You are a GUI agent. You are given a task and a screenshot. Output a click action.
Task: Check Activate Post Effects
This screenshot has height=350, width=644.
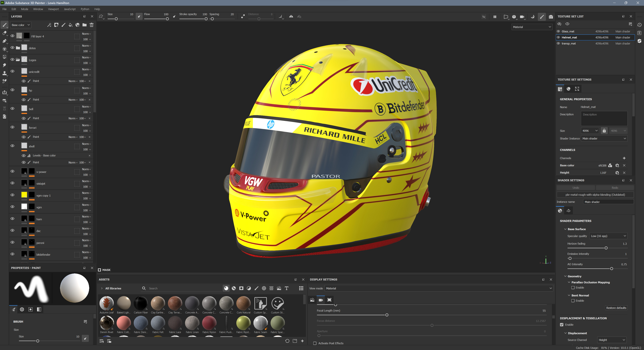pyautogui.click(x=315, y=343)
